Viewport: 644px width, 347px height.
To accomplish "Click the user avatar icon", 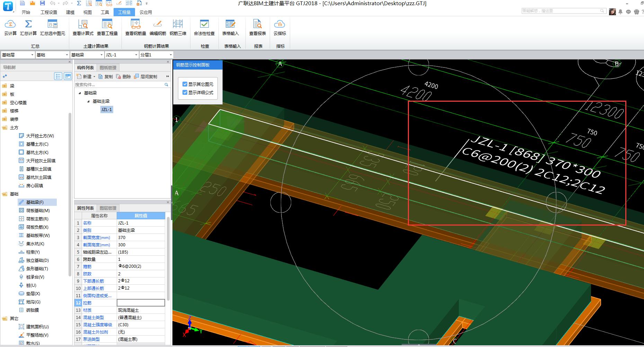I will [x=612, y=11].
